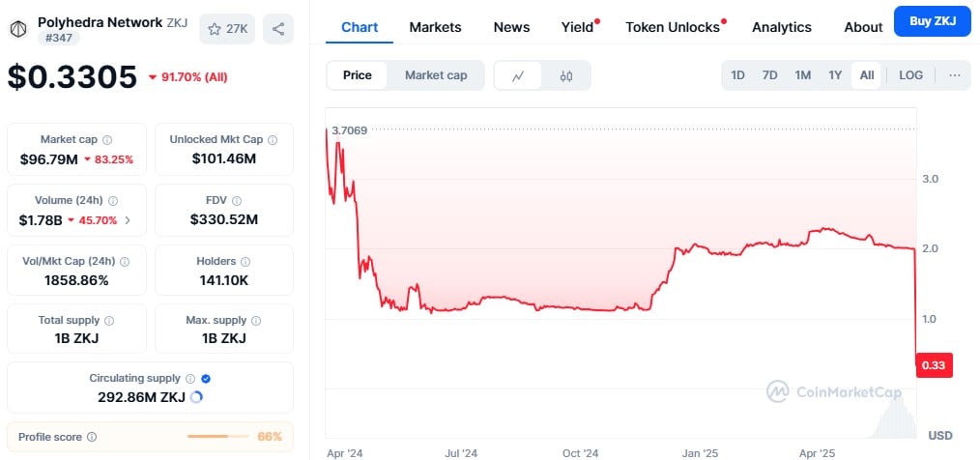Image resolution: width=980 pixels, height=460 pixels.
Task: Show info icon next to FDV
Action: point(237,201)
